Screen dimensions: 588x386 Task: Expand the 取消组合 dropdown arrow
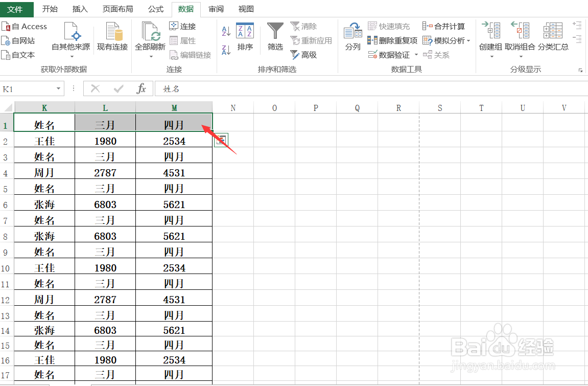coord(521,57)
